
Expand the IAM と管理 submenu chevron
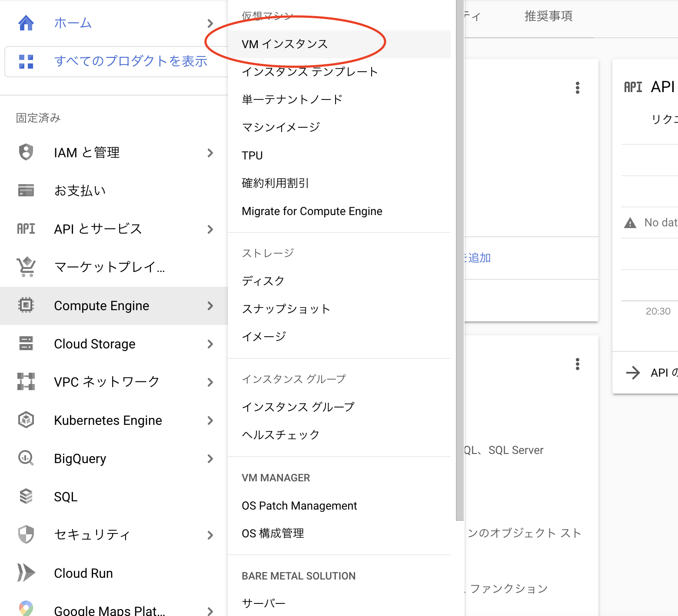210,152
